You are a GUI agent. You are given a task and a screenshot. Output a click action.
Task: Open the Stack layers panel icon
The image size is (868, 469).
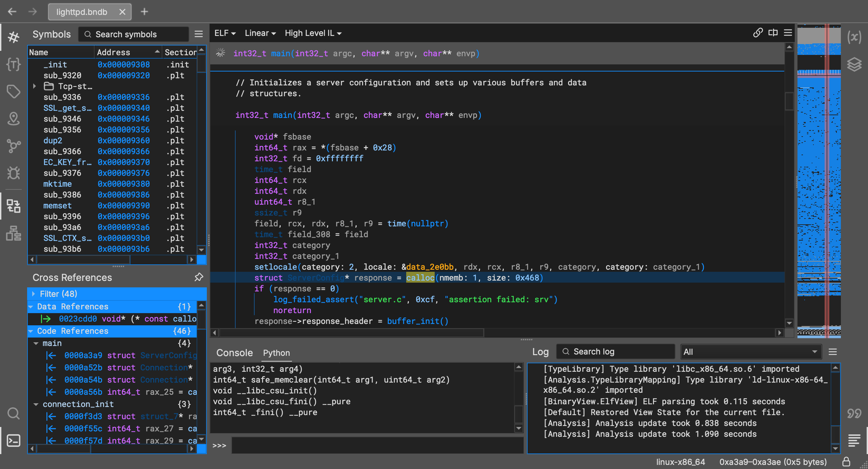[x=854, y=64]
